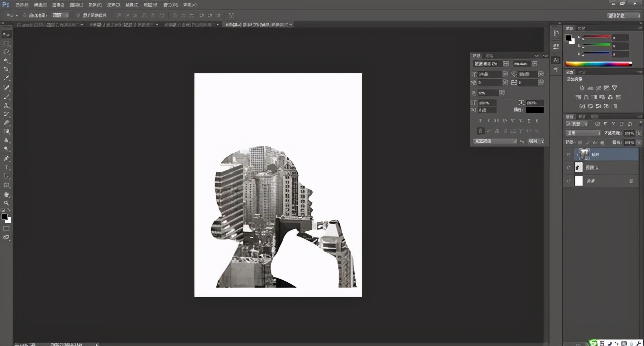Open the Edit menu
644x346 pixels.
point(40,4)
